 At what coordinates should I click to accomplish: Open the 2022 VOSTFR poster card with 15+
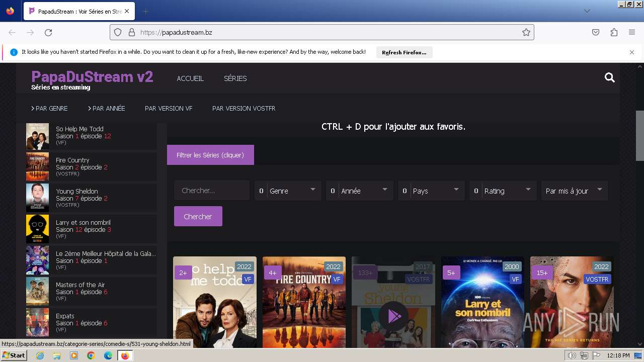point(572,302)
